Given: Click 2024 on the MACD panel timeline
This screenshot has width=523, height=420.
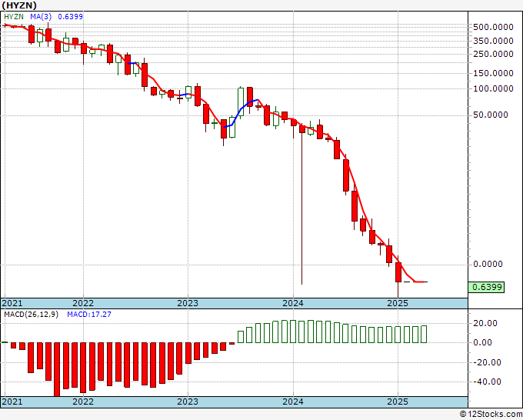Looking at the screenshot, I should tap(293, 402).
